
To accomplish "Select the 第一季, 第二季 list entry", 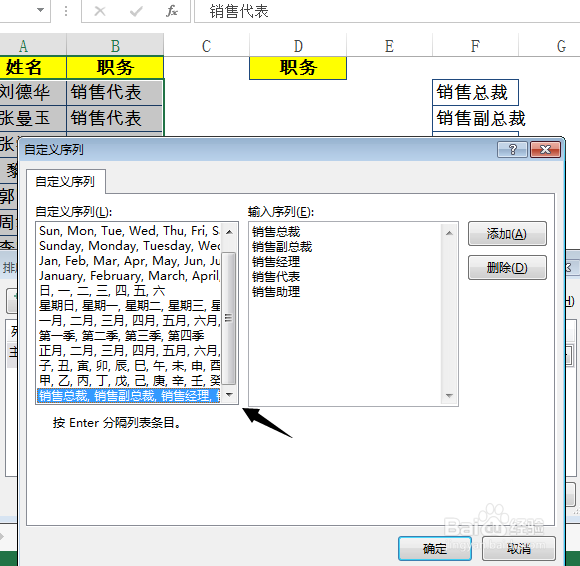I will (x=129, y=336).
